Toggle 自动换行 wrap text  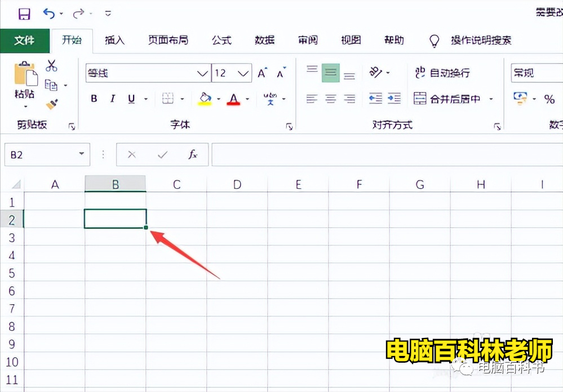tap(442, 73)
